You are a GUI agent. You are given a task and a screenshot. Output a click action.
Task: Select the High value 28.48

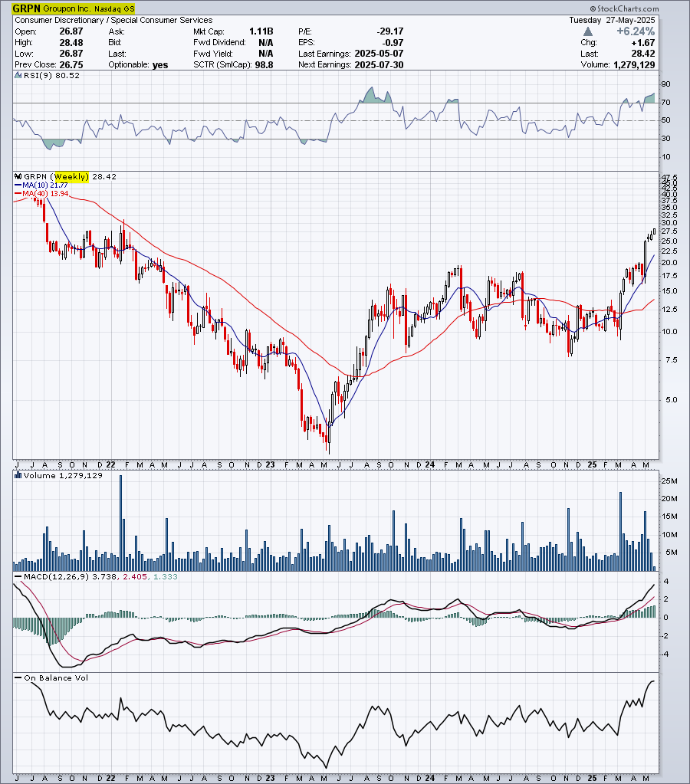click(x=71, y=42)
